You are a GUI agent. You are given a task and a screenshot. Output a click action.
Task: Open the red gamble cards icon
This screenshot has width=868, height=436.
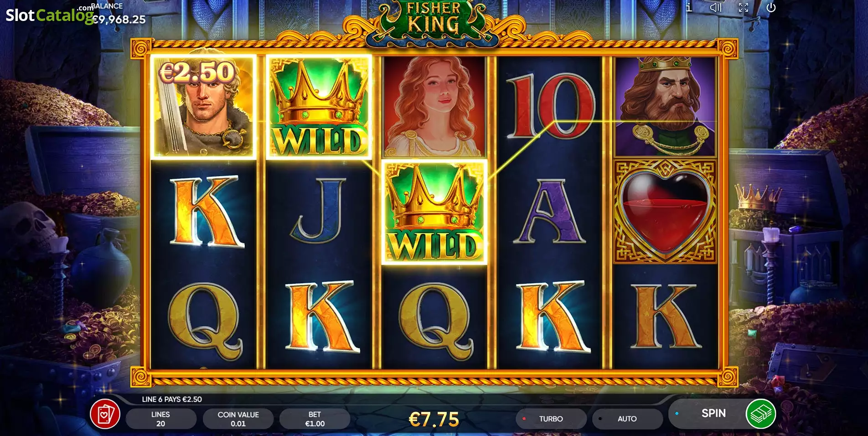(x=105, y=414)
